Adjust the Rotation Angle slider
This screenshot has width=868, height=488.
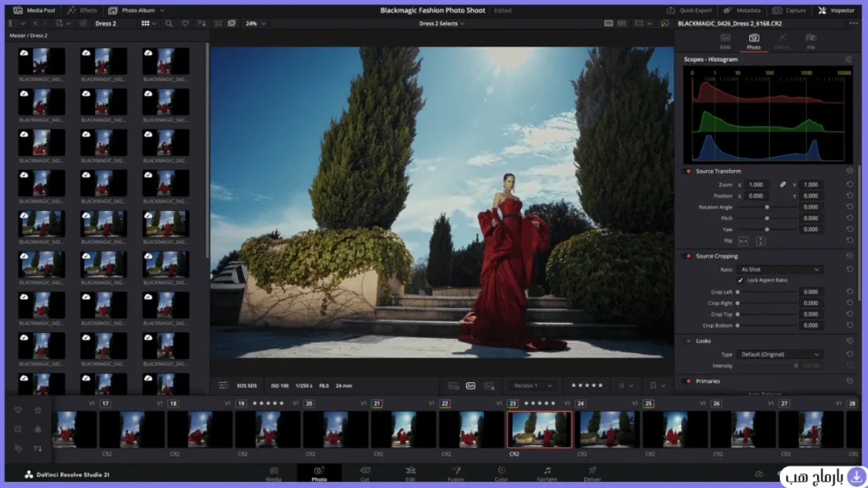point(766,207)
